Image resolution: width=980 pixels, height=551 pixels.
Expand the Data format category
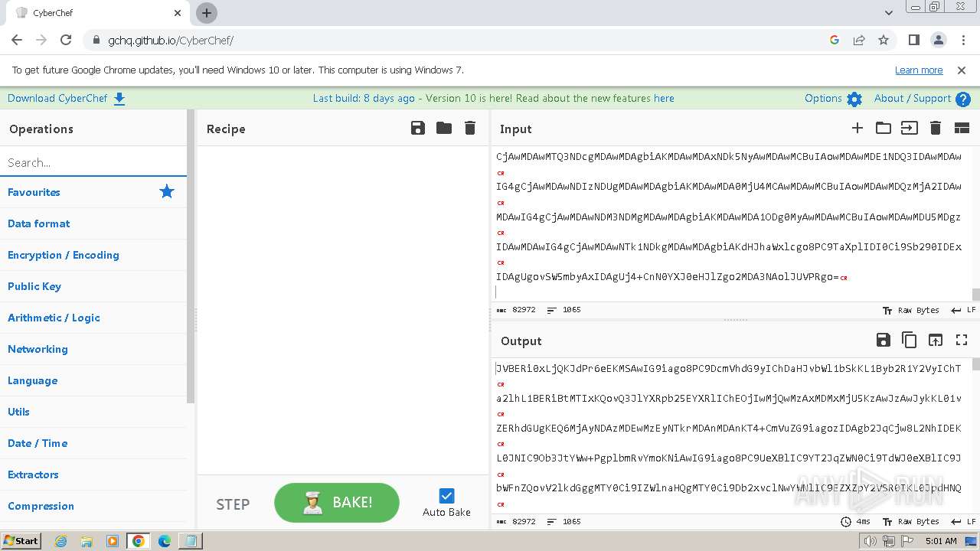click(x=93, y=223)
